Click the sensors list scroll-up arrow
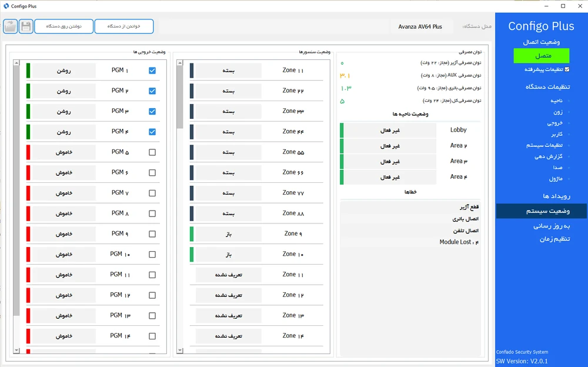The width and height of the screenshot is (588, 367). point(179,63)
